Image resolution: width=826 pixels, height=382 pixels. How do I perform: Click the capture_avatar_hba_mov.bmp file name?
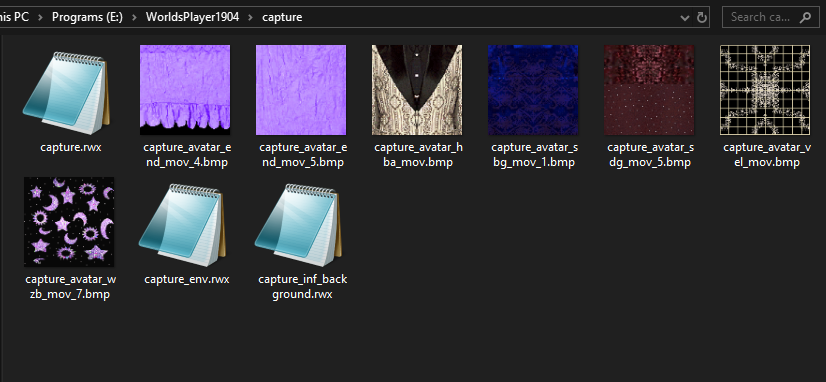(x=418, y=155)
